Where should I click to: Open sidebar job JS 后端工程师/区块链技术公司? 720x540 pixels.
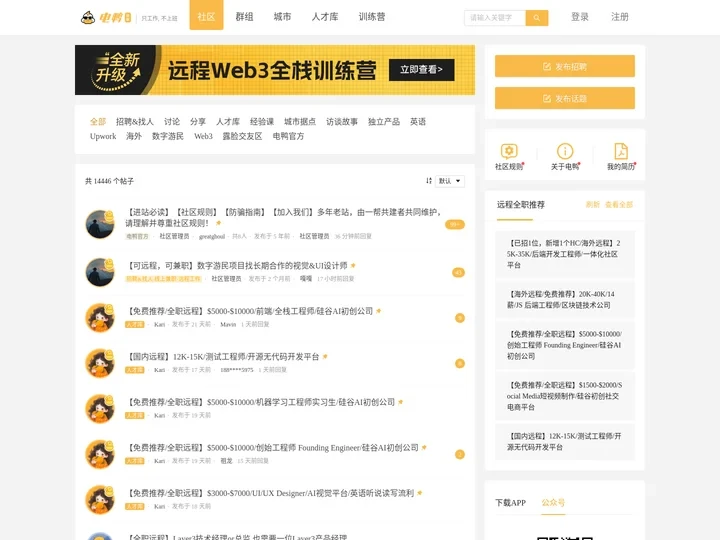click(x=565, y=299)
